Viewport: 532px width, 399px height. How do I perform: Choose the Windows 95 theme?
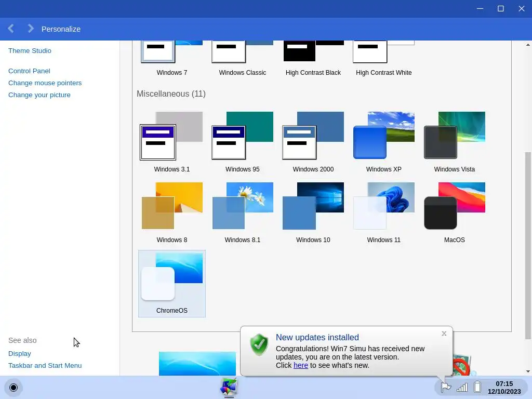click(242, 142)
